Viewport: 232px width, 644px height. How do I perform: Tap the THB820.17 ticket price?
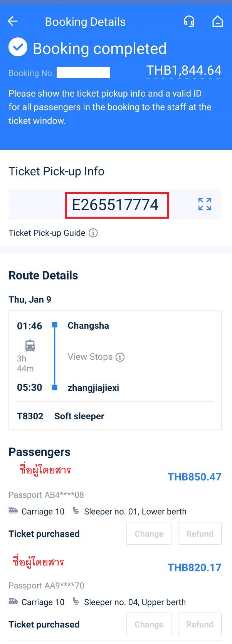point(195,567)
